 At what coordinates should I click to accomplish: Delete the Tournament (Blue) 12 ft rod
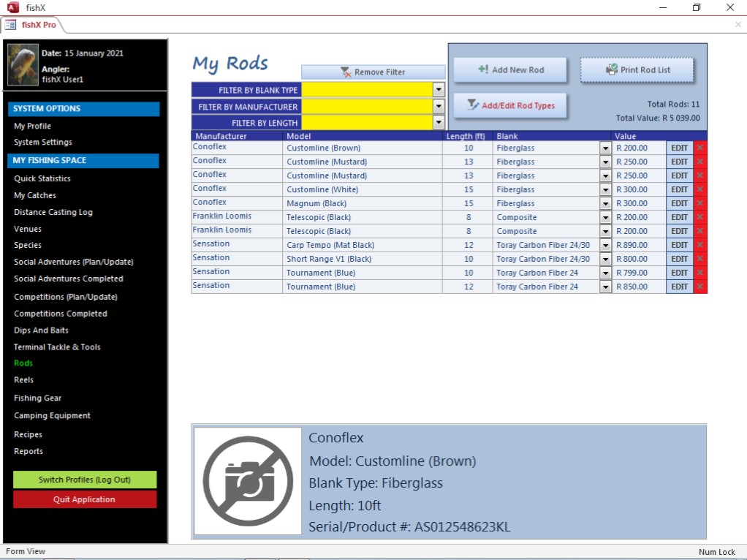click(x=700, y=287)
